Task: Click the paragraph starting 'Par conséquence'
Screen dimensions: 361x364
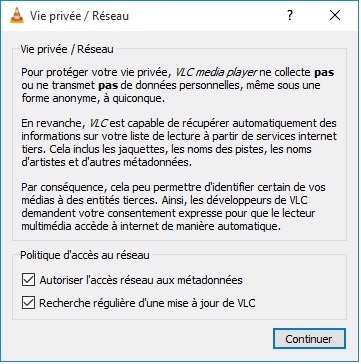Action: (x=173, y=207)
